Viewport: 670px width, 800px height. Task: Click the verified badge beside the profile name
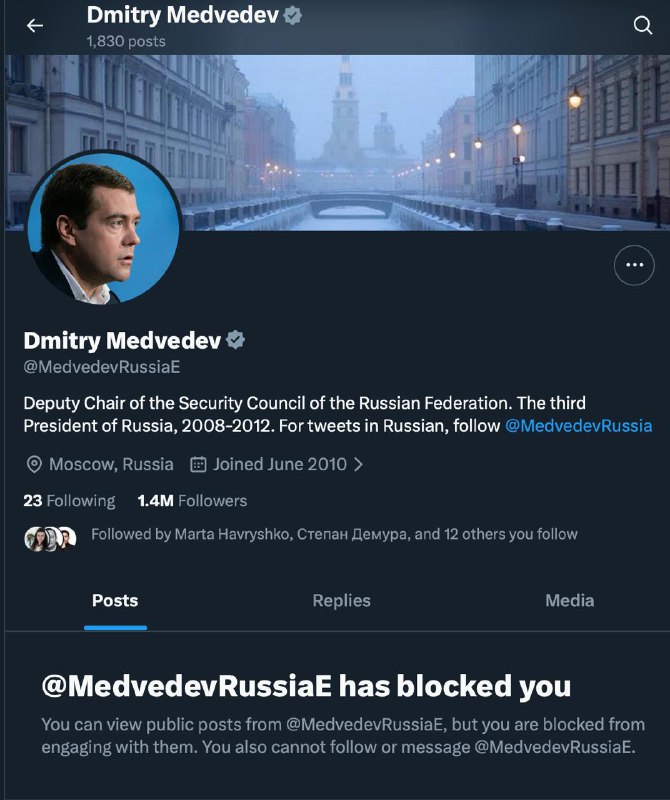pos(236,340)
